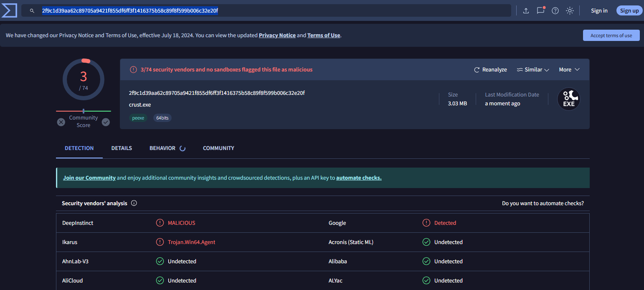This screenshot has height=290, width=644.
Task: Click the Ikarus vendor name
Action: click(x=70, y=242)
